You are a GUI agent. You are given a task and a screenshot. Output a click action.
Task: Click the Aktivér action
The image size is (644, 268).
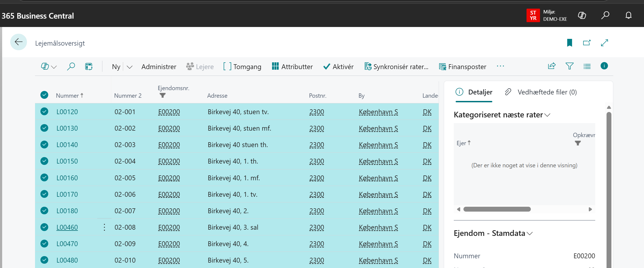click(x=338, y=67)
